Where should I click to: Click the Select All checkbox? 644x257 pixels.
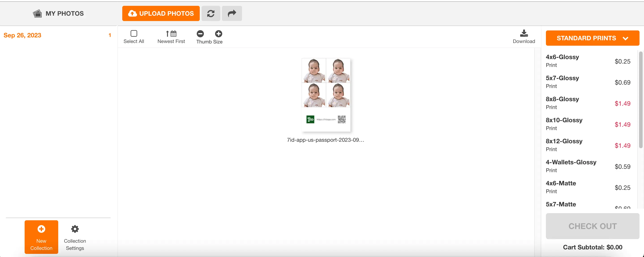point(133,33)
